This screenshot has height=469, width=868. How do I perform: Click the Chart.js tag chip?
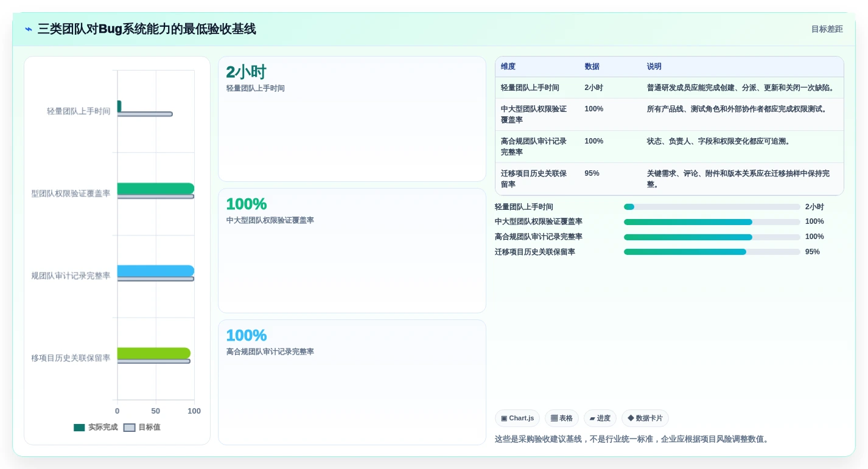pyautogui.click(x=517, y=419)
